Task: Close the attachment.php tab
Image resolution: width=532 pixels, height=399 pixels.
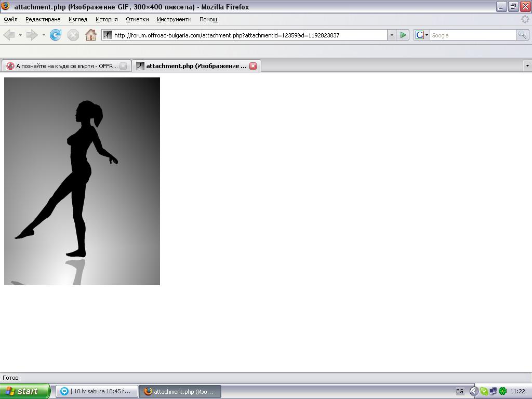Action: pos(253,66)
